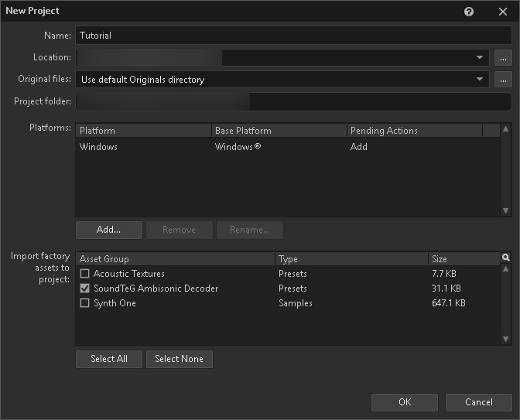Open the Original files dropdown arrow
Screen dimensions: 520x420
tap(480, 79)
